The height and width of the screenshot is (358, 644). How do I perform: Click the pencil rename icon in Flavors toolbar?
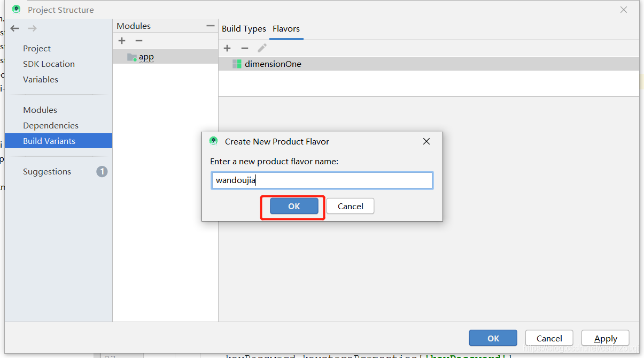pyautogui.click(x=262, y=48)
